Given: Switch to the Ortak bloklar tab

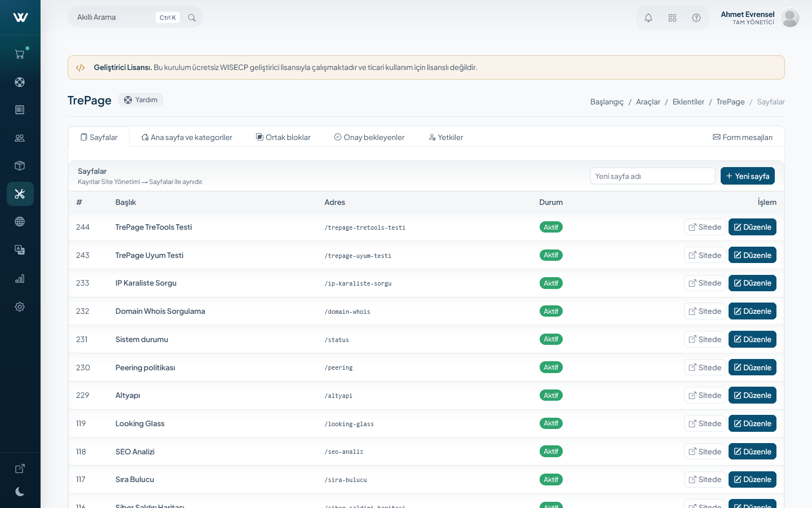Looking at the screenshot, I should pos(283,137).
